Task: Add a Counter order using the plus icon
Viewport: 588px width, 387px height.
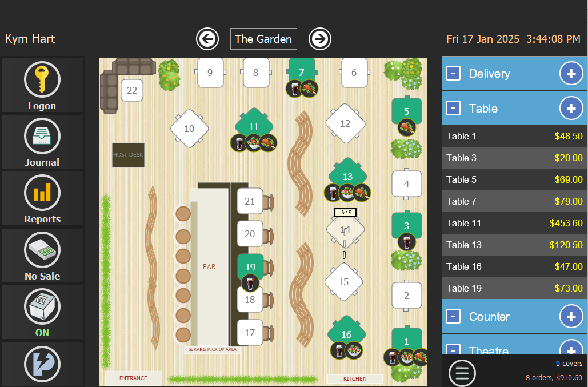Action: coord(571,316)
